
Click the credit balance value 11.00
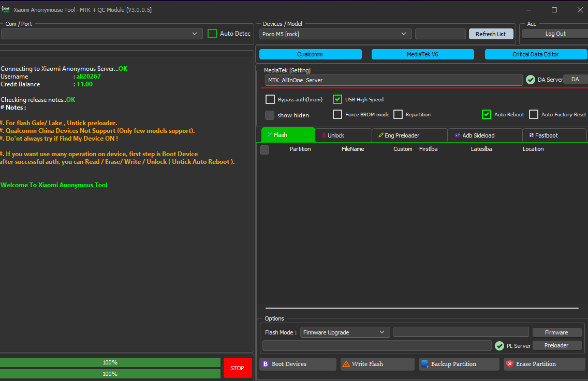pos(85,84)
